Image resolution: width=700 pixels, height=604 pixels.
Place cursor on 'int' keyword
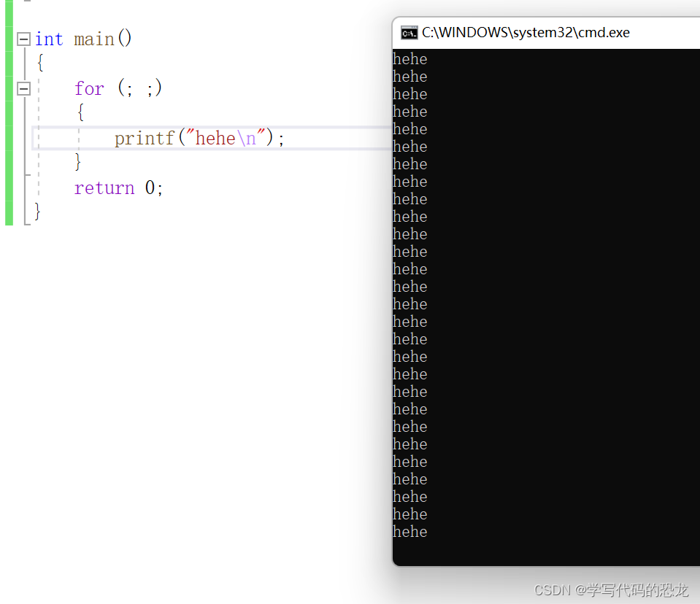point(49,39)
